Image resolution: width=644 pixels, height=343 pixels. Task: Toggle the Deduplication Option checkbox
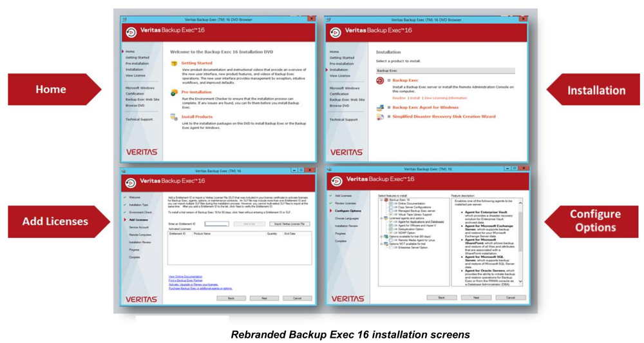[391, 229]
